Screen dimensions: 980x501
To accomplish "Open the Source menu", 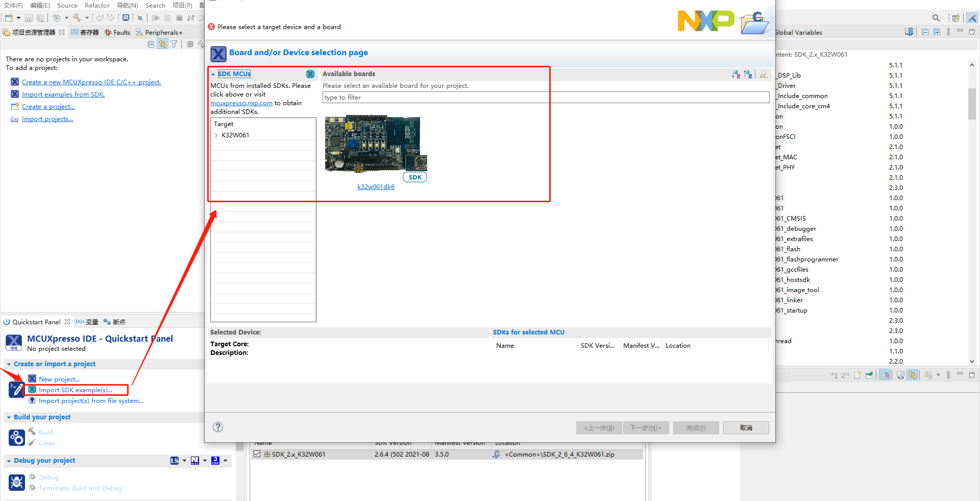I will click(x=67, y=5).
